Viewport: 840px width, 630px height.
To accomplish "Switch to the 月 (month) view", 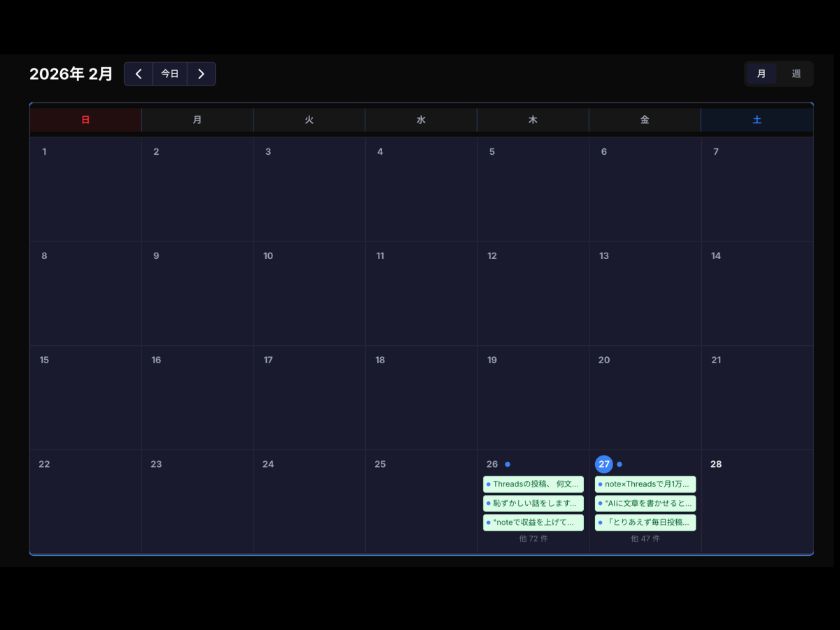I will pyautogui.click(x=762, y=74).
